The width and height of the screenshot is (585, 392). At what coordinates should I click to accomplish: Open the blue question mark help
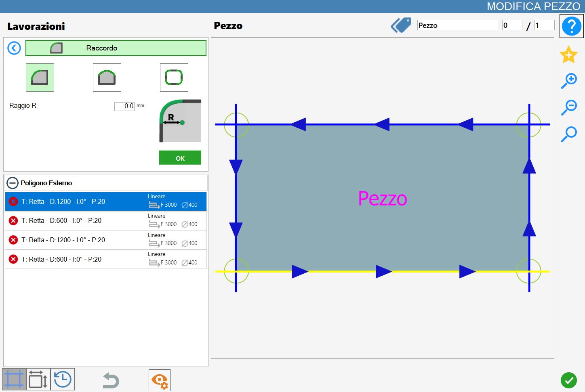point(571,26)
